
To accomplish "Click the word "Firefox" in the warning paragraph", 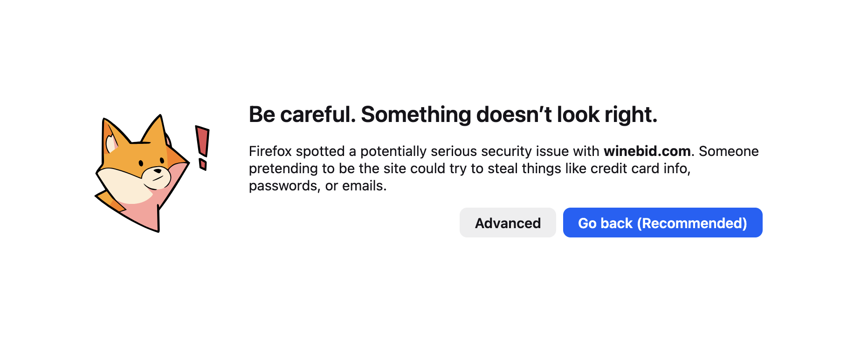I will (x=270, y=151).
